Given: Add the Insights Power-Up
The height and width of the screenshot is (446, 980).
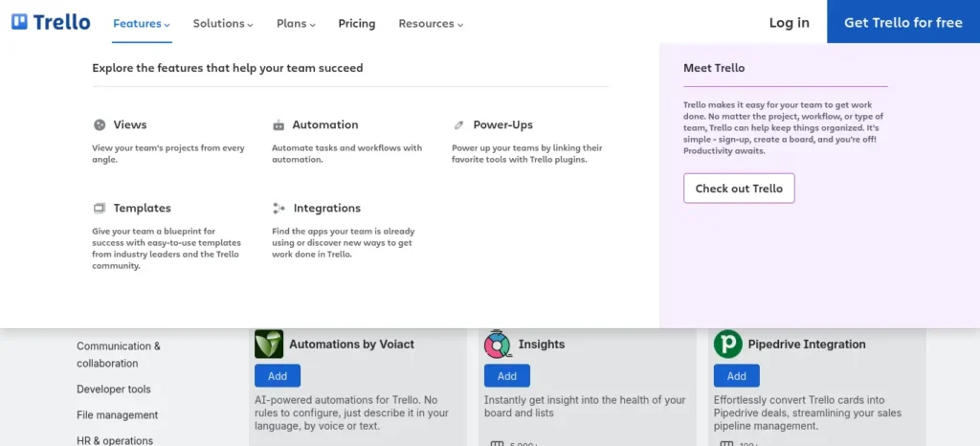Looking at the screenshot, I should pos(507,376).
